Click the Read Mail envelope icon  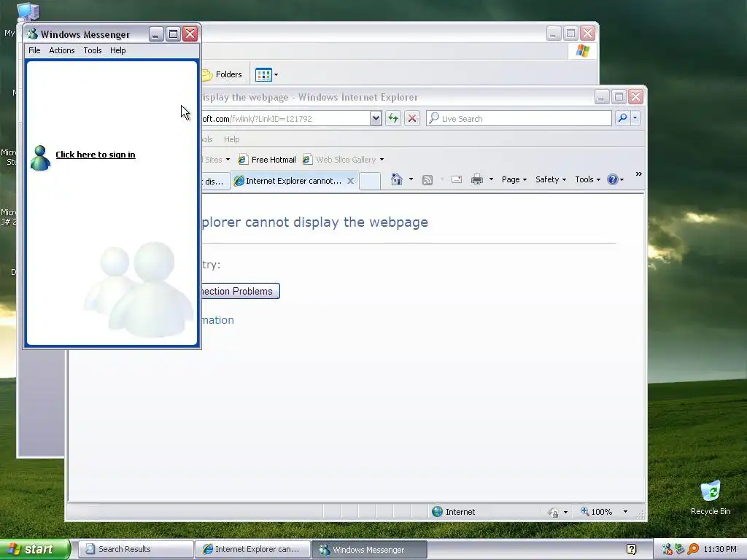pos(457,179)
